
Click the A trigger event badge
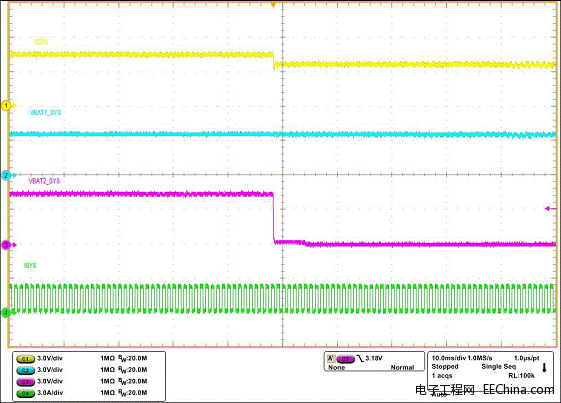[331, 358]
